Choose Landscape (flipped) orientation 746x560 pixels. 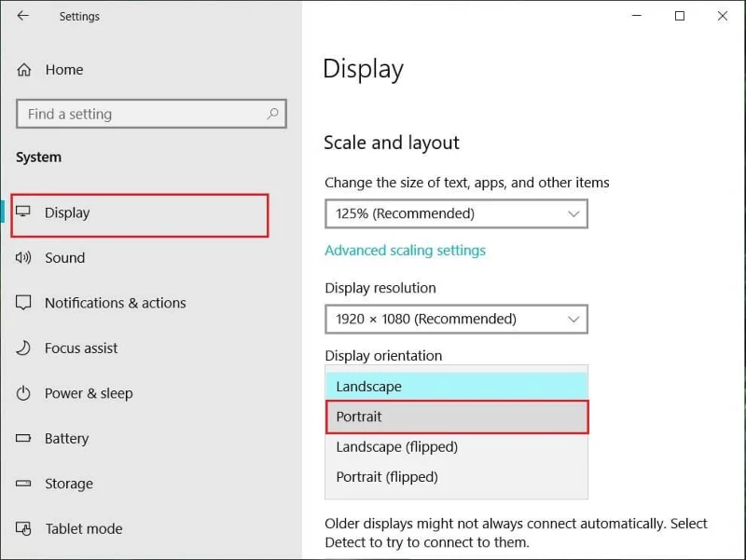(457, 447)
